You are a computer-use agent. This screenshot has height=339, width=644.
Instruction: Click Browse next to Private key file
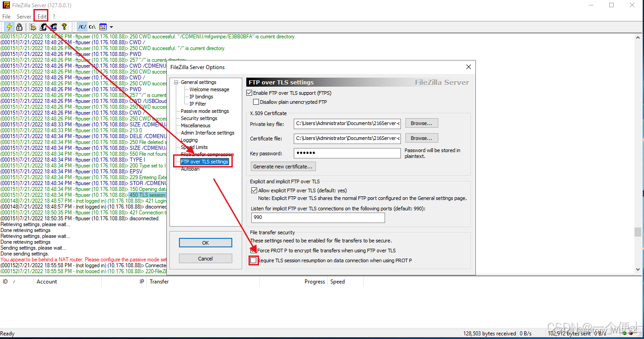pos(422,123)
